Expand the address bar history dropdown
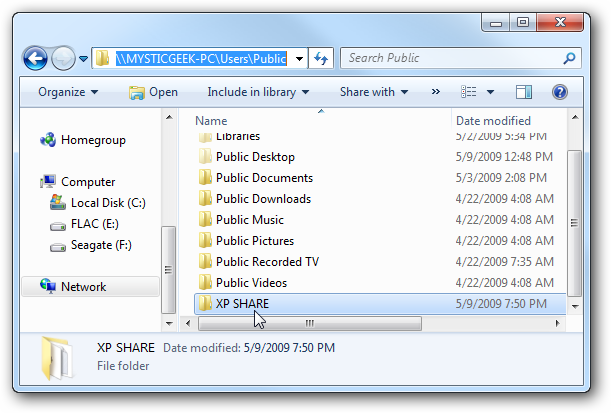The height and width of the screenshot is (413, 611). [299, 59]
